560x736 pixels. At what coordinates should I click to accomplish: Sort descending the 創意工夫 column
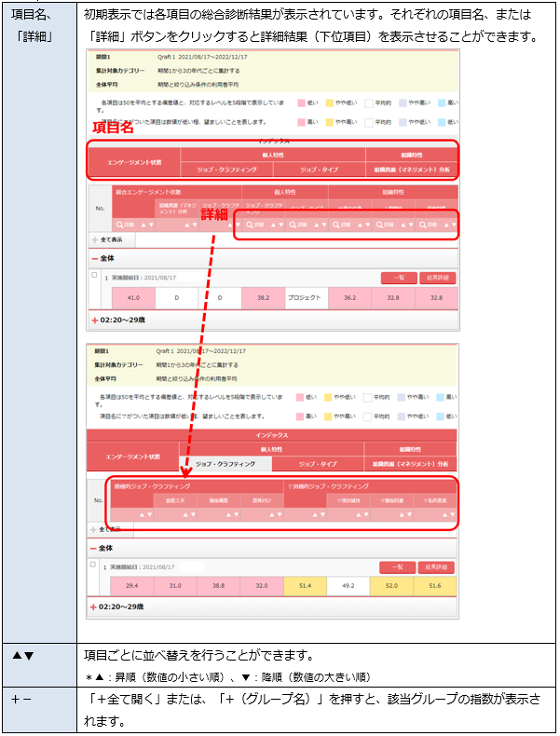[193, 515]
